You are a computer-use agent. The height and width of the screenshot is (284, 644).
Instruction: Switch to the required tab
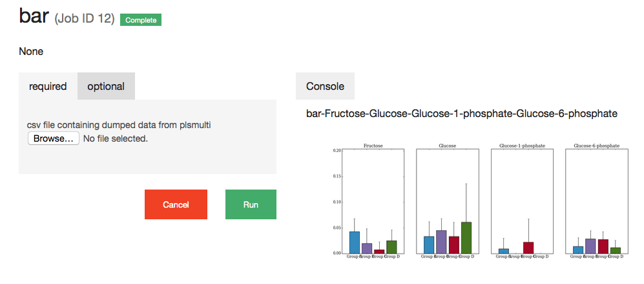click(48, 86)
